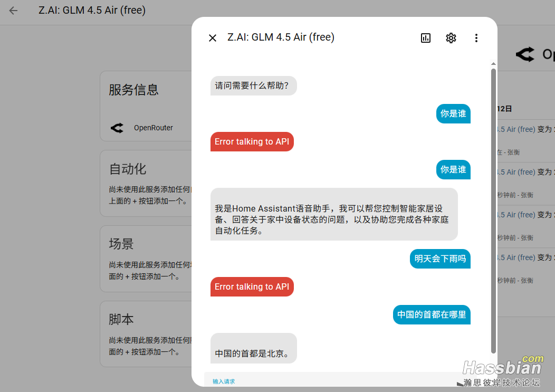Go back using the page header arrow
555x392 pixels.
(x=13, y=11)
